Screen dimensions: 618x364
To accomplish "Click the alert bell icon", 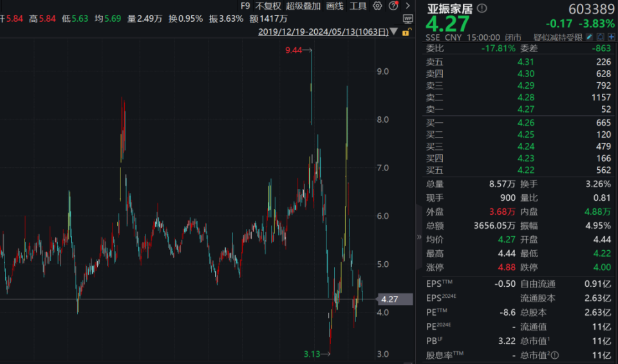I will point(600,37).
